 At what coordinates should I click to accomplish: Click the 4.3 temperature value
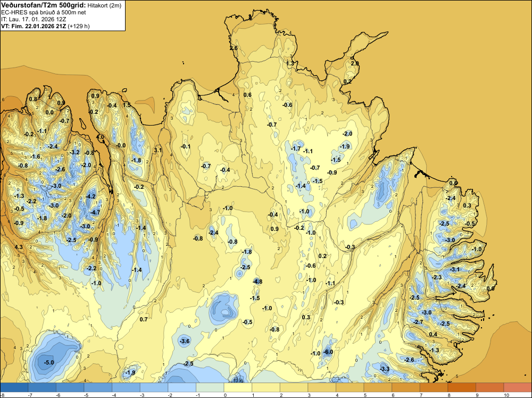[19, 247]
